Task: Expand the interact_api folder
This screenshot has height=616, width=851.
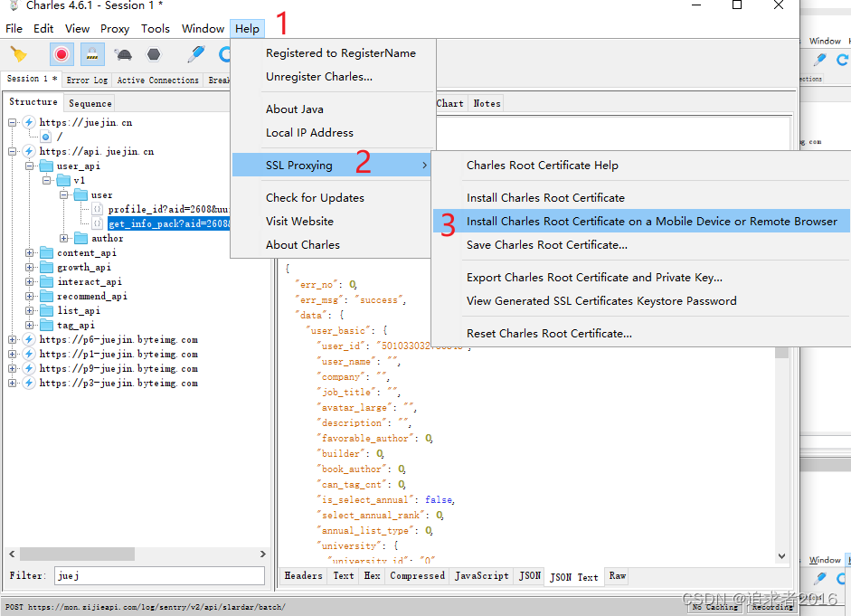Action: pyautogui.click(x=29, y=281)
